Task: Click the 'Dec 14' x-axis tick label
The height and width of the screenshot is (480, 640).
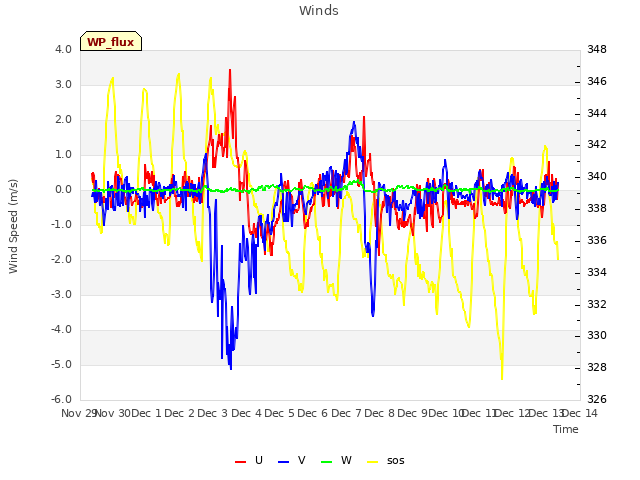Action: (580, 413)
